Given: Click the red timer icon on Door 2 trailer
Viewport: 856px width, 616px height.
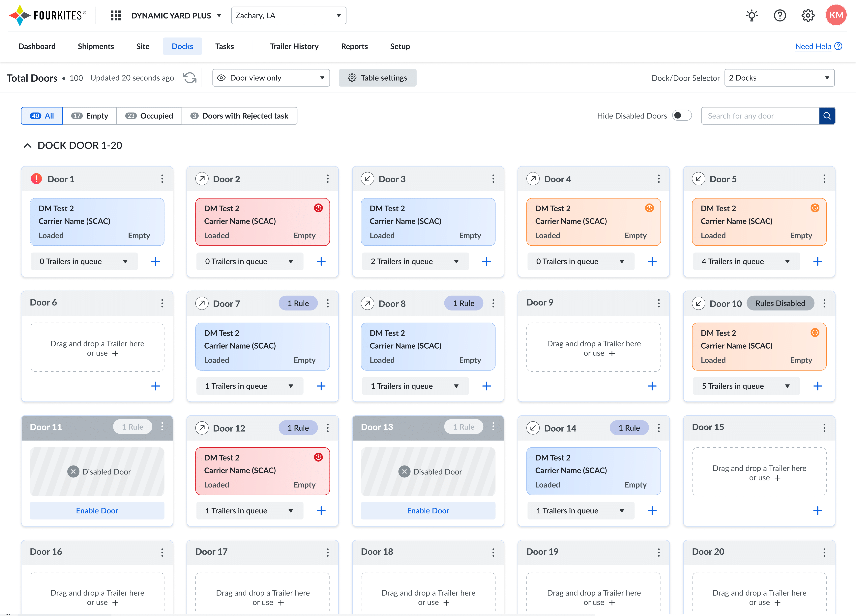Looking at the screenshot, I should click(x=319, y=208).
